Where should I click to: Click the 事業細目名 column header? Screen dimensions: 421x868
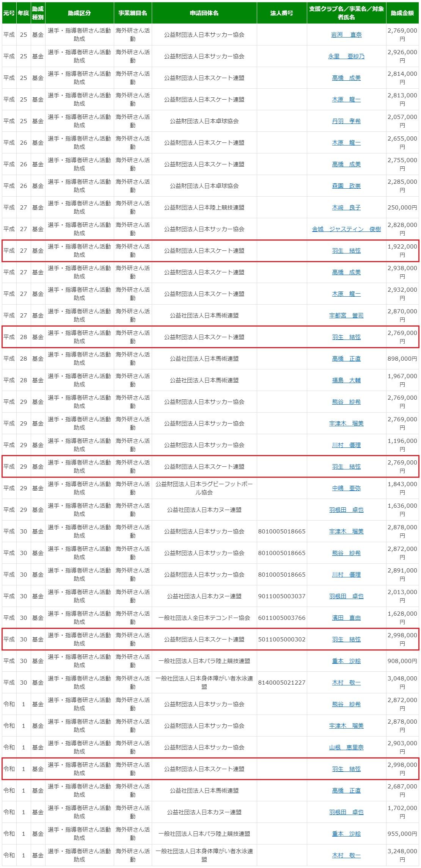click(133, 13)
